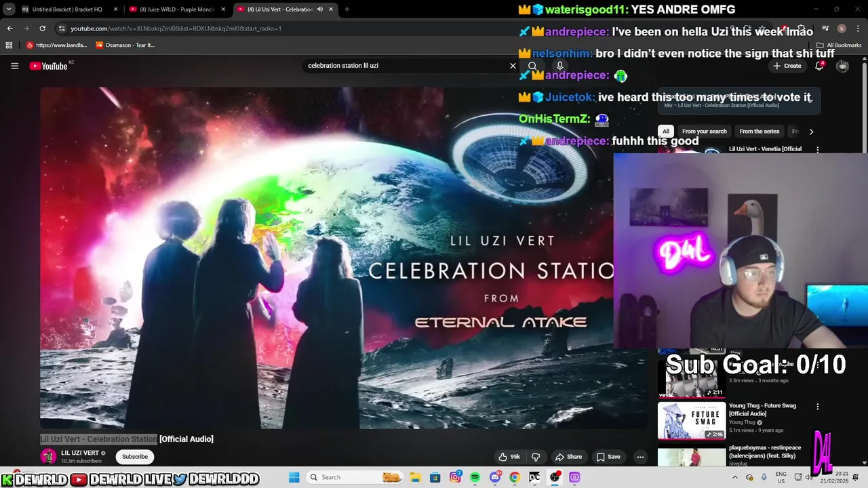
Task: Switch to Juice WRLD - Purple Moncler tab
Action: pyautogui.click(x=176, y=9)
